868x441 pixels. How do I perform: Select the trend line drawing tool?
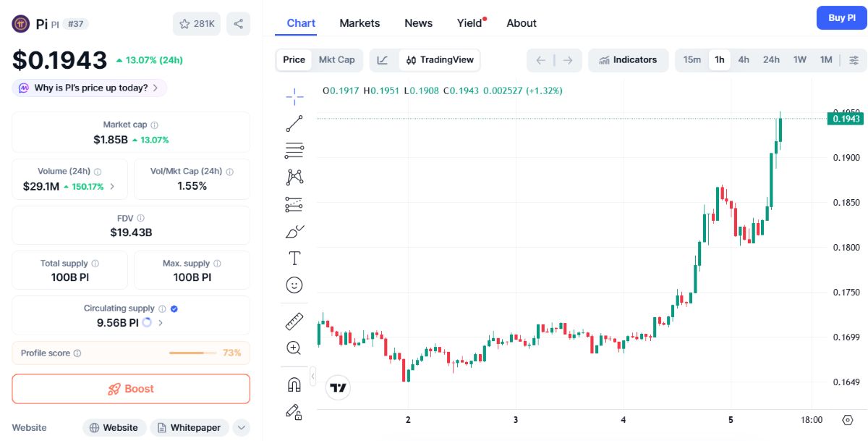[294, 123]
